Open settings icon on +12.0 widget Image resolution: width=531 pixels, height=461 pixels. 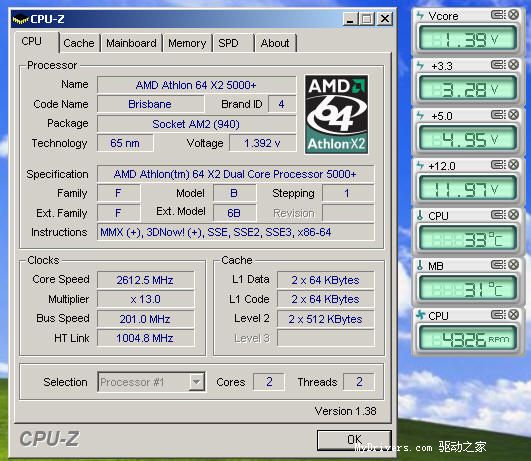point(498,165)
